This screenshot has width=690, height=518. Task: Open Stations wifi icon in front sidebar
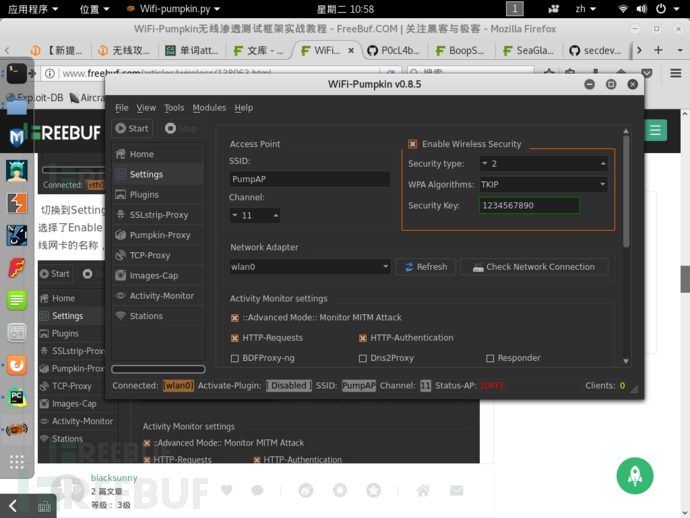(121, 316)
